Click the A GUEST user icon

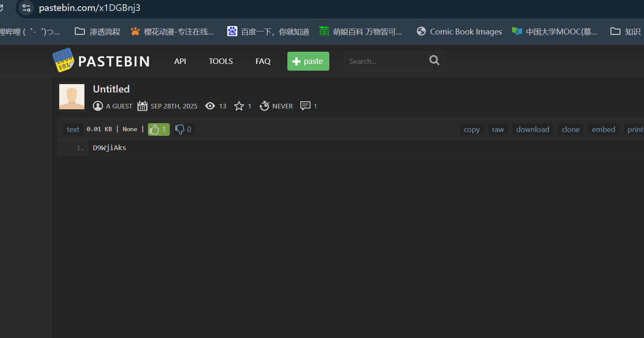point(98,106)
